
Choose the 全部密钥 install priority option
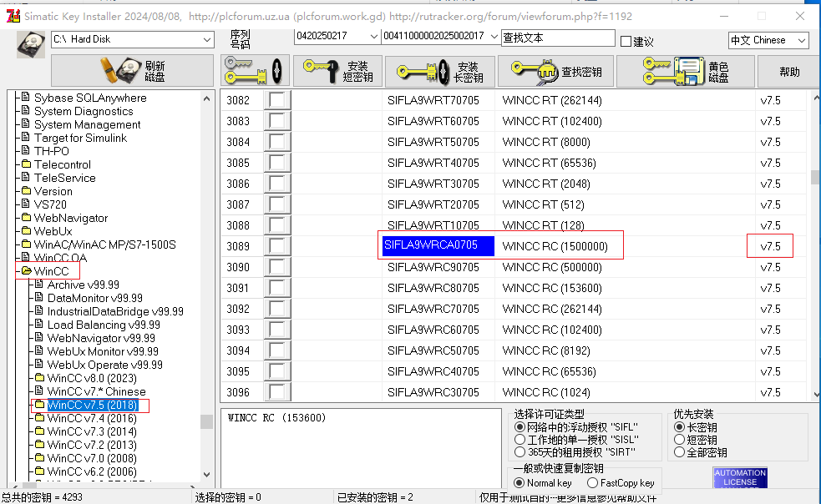pyautogui.click(x=679, y=452)
